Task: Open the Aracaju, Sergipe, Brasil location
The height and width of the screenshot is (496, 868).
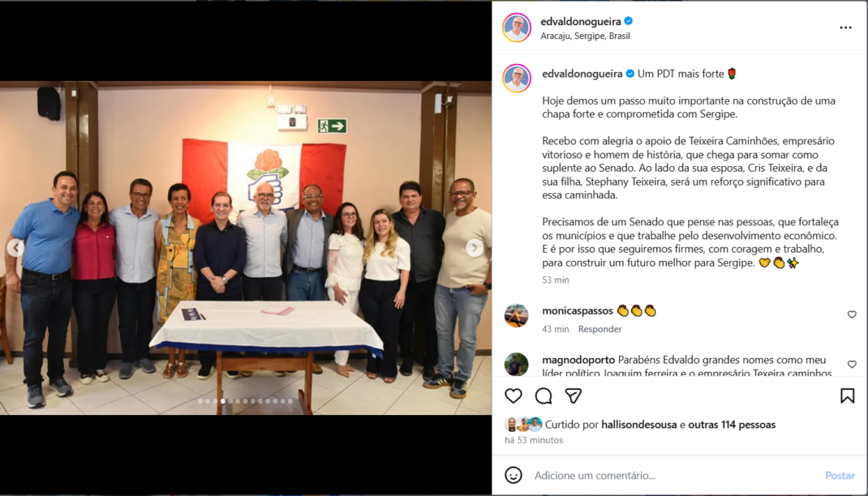Action: coord(585,36)
